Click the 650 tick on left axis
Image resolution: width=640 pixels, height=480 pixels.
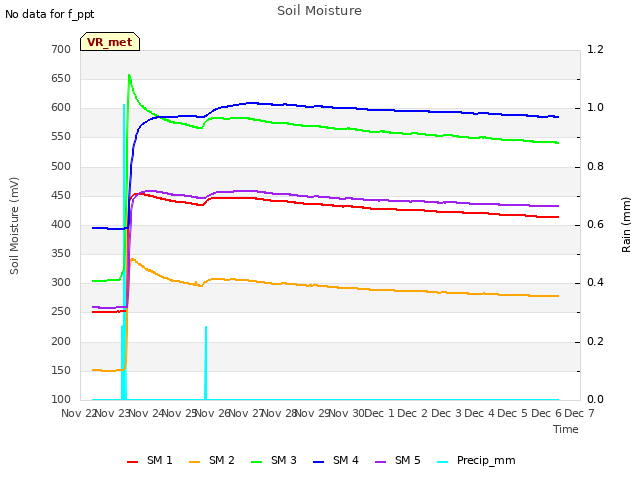tap(61, 78)
